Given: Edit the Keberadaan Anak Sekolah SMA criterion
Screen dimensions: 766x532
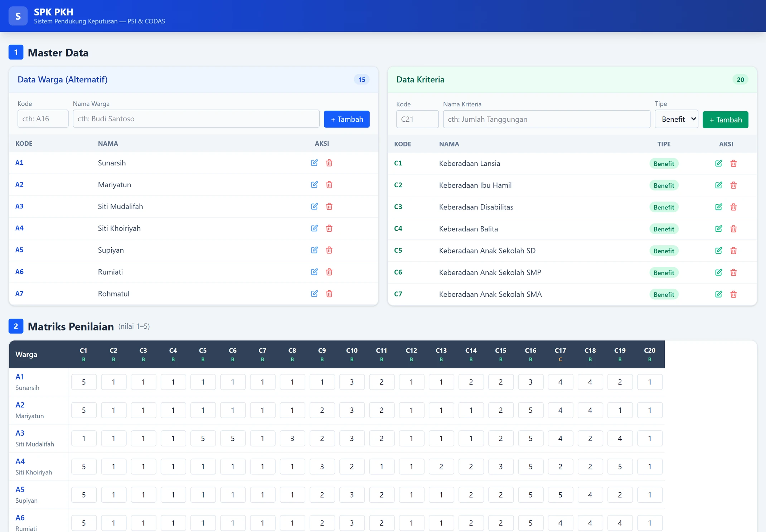Looking at the screenshot, I should (x=718, y=295).
